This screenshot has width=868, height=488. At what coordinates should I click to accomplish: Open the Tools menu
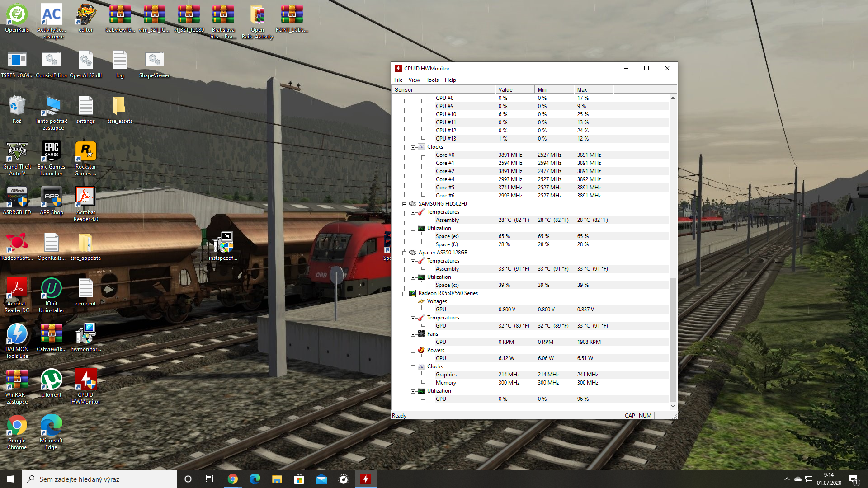(x=432, y=80)
